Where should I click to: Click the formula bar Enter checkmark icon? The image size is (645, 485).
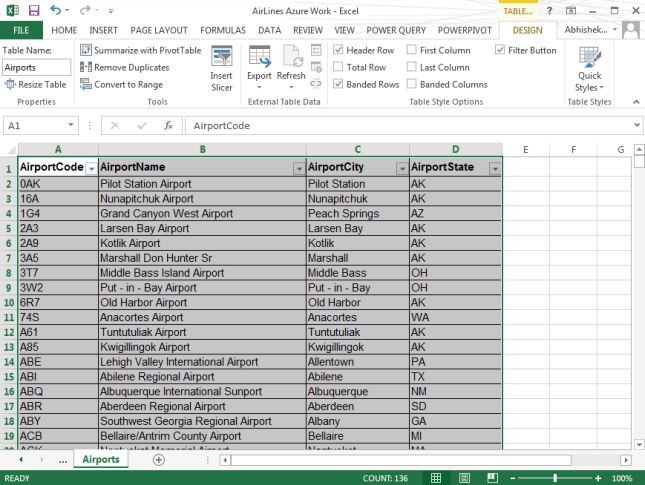click(142, 125)
